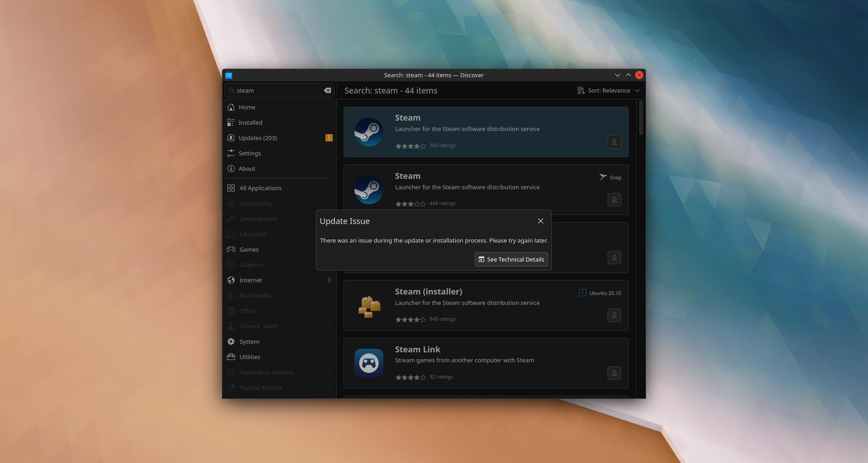Image resolution: width=868 pixels, height=463 pixels.
Task: Click the Games controller icon
Action: (231, 249)
